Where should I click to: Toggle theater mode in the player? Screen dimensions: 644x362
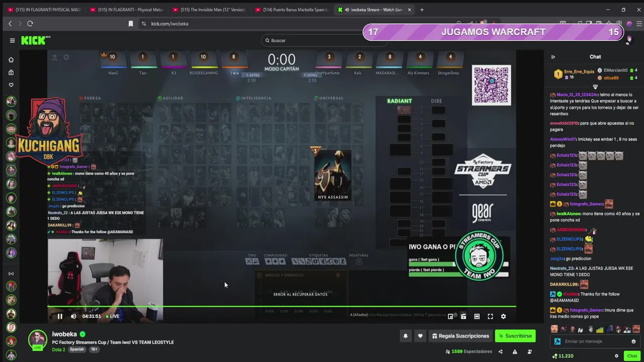pyautogui.click(x=476, y=316)
